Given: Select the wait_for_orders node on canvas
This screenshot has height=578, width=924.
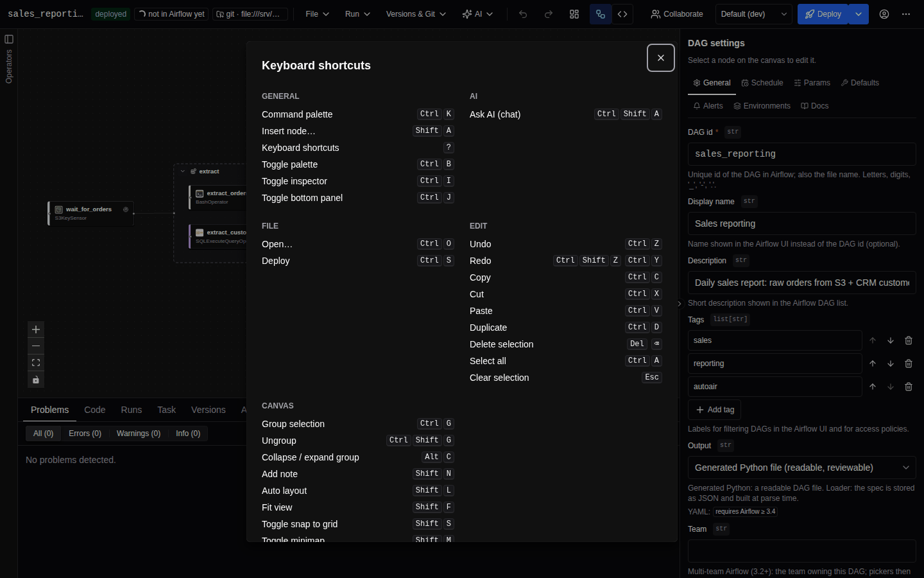Looking at the screenshot, I should (91, 213).
